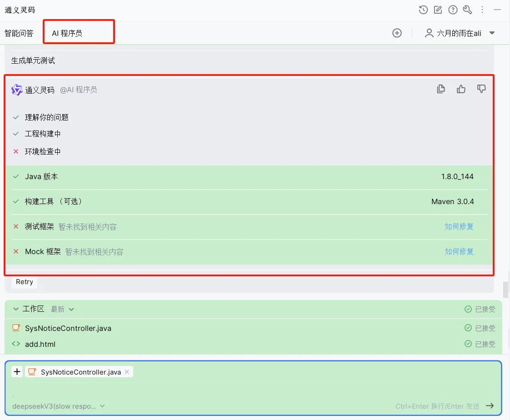Copy the 通义灵码 response
Image resolution: width=510 pixels, height=420 pixels.
[x=441, y=89]
